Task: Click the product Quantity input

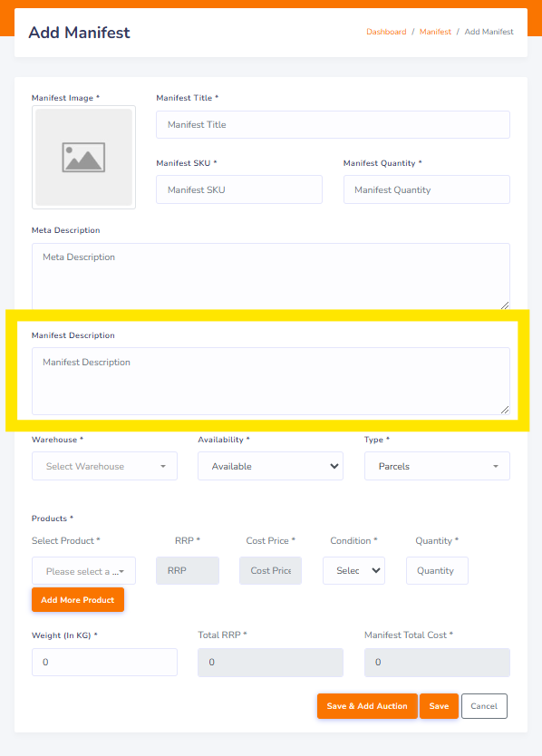Action: (437, 571)
